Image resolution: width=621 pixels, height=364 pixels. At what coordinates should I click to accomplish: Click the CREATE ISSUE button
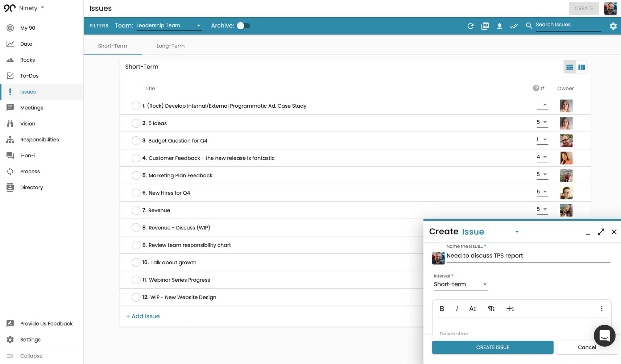click(x=492, y=347)
